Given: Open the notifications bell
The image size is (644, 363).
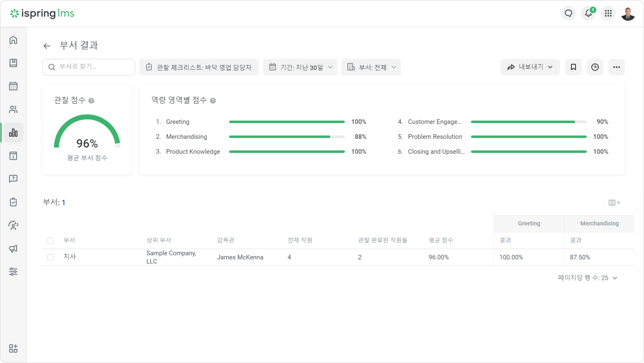Looking at the screenshot, I should click(x=589, y=13).
